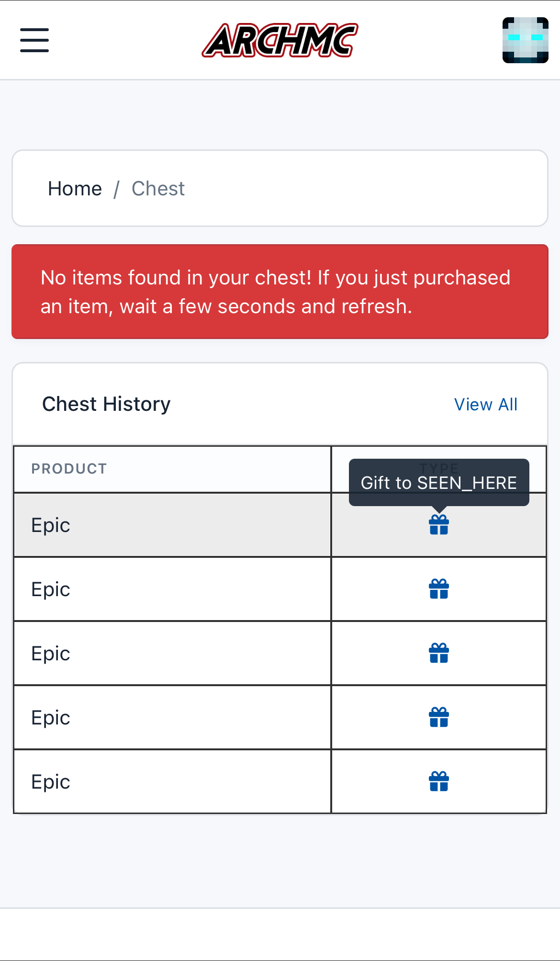Open the hamburger navigation menu
This screenshot has width=560, height=961.
coord(34,40)
